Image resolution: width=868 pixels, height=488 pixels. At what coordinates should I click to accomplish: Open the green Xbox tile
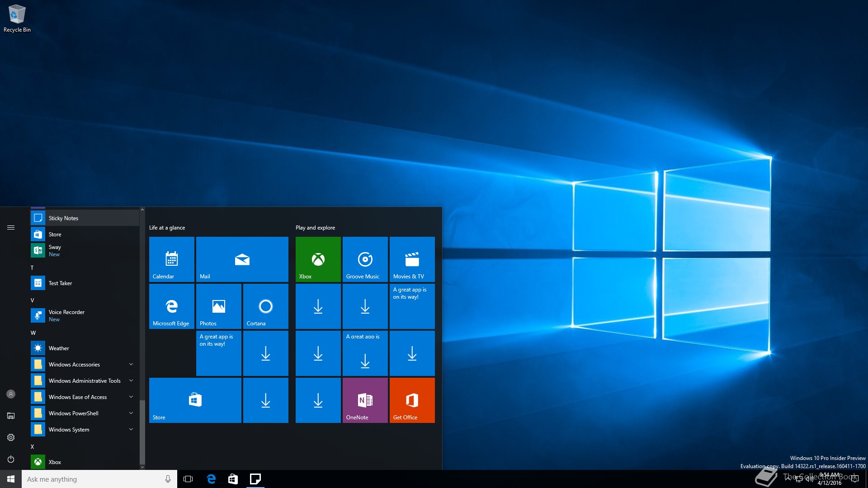click(318, 259)
